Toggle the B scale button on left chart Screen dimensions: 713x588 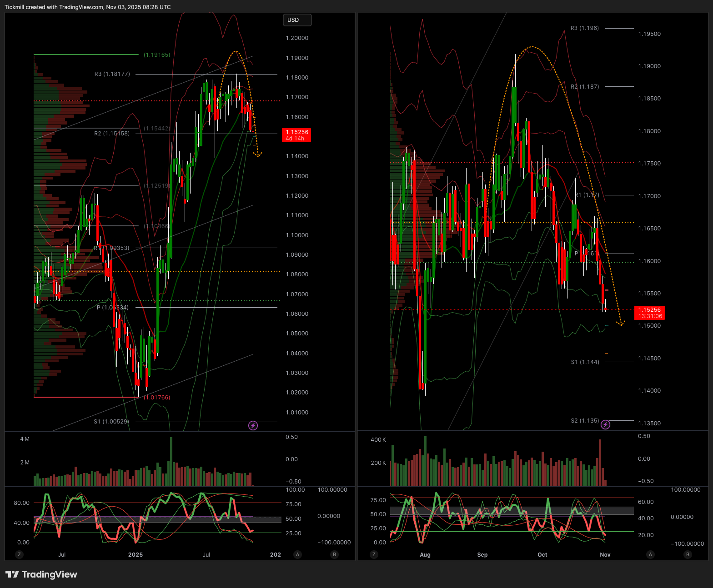point(335,554)
